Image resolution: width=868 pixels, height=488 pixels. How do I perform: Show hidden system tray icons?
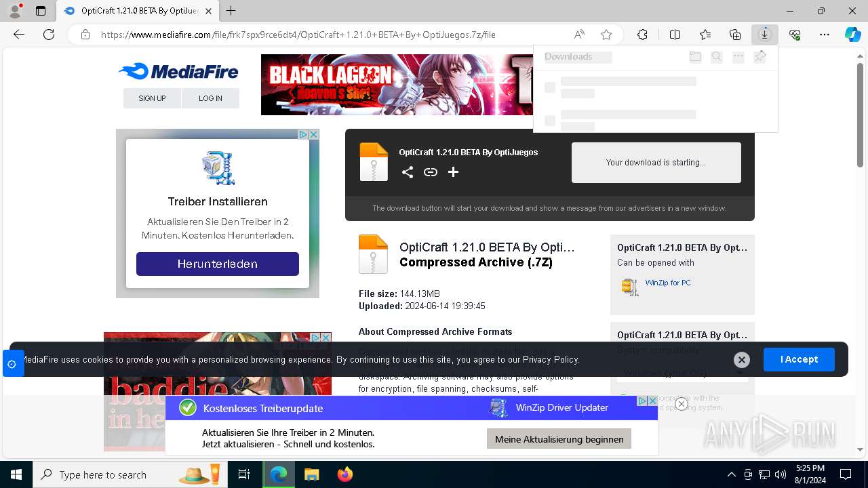[x=731, y=474]
